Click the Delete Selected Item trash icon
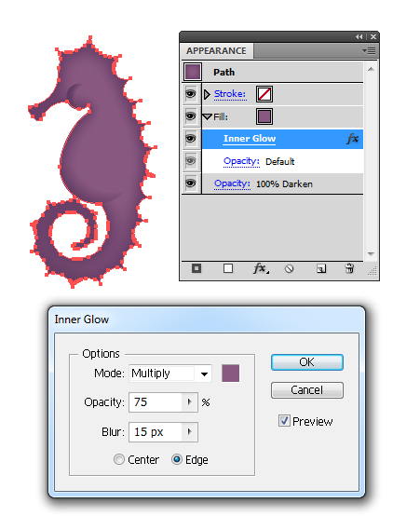This screenshot has height=530, width=420. tap(349, 268)
